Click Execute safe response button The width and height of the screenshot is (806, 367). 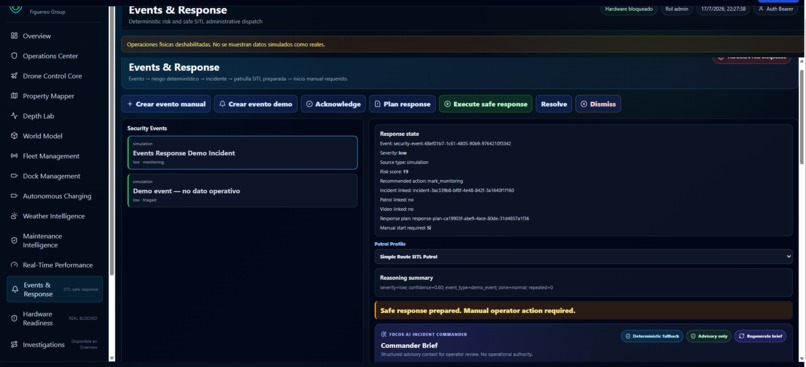point(485,104)
